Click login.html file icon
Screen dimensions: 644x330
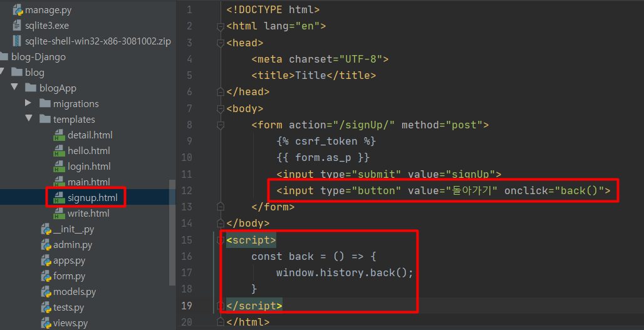(59, 166)
